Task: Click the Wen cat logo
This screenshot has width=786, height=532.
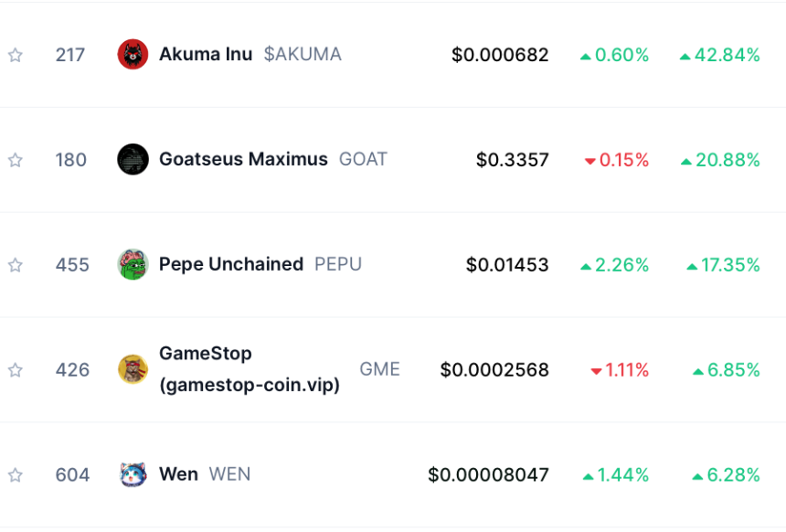Action: click(x=133, y=474)
